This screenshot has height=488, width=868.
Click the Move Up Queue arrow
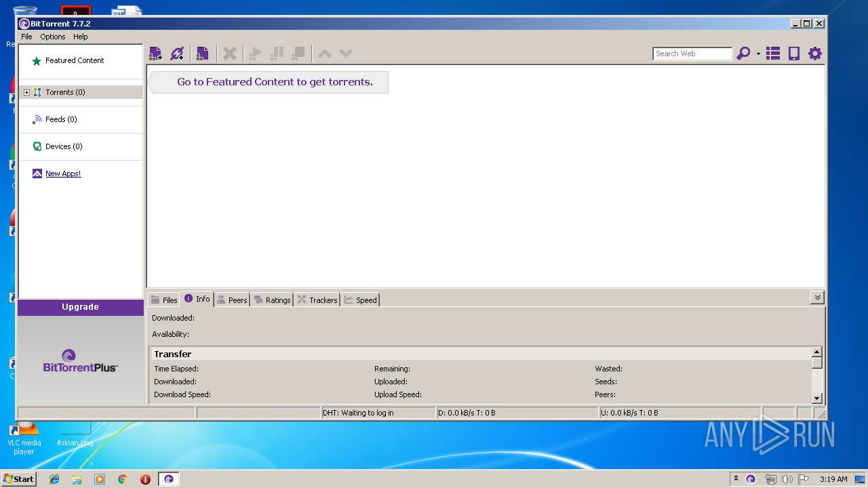(x=325, y=54)
